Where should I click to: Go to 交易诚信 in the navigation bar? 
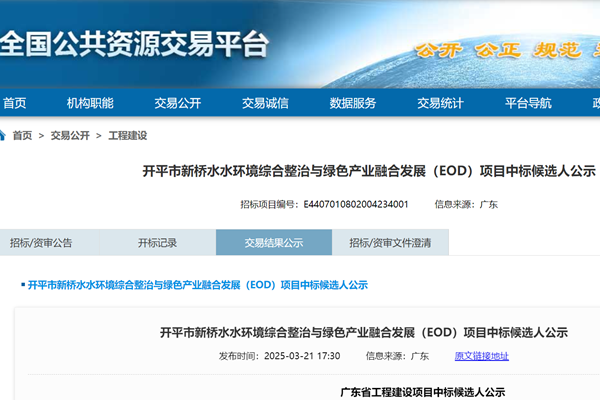(265, 103)
